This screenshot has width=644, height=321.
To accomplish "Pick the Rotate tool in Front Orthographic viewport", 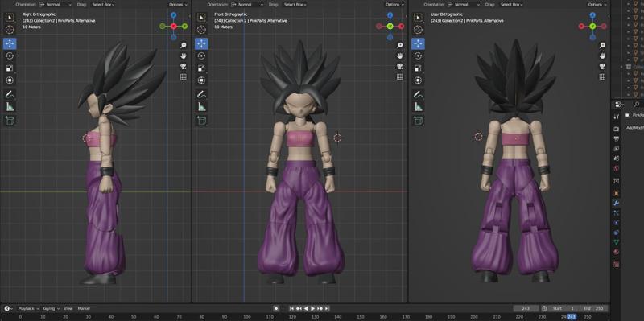I will (202, 56).
